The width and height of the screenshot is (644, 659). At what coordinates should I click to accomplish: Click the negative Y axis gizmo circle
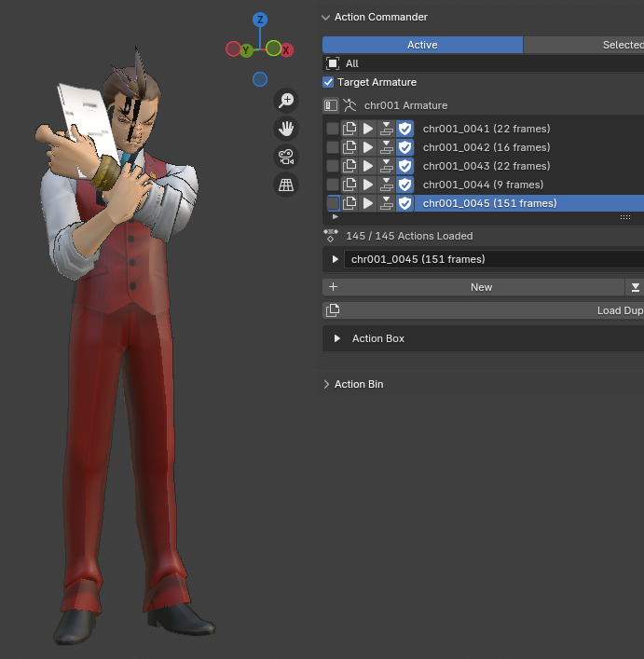(273, 48)
